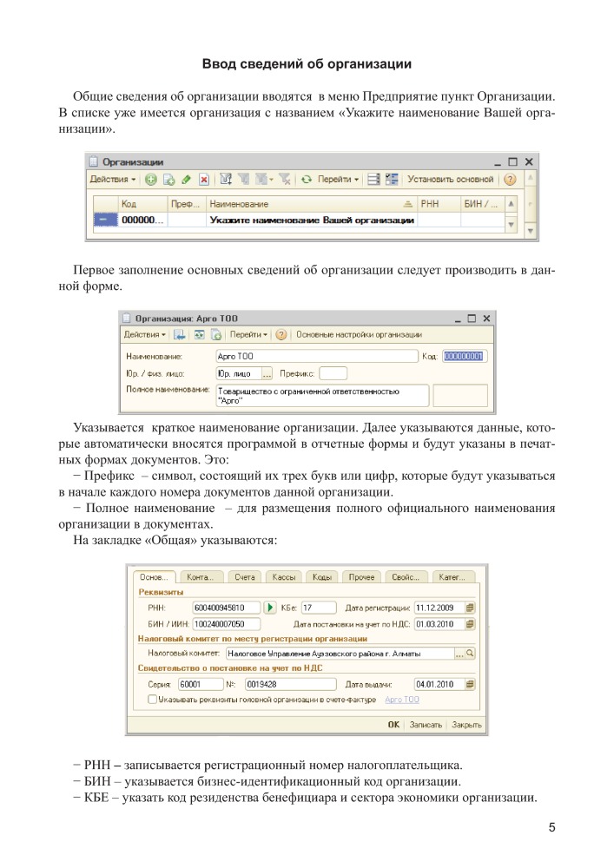Viewport: 614px width, 868px height.
Task: Open the Свойс... tab
Action: click(406, 577)
